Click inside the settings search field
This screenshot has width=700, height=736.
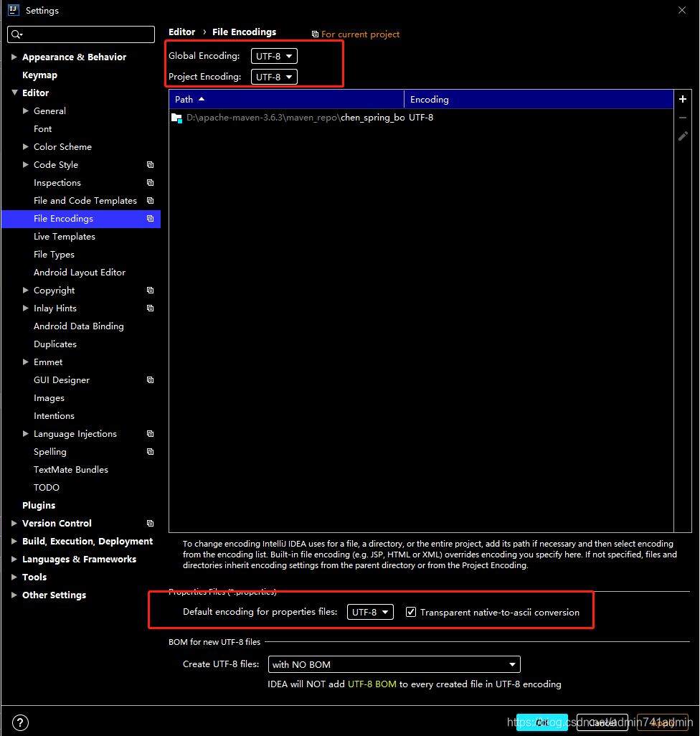point(81,34)
